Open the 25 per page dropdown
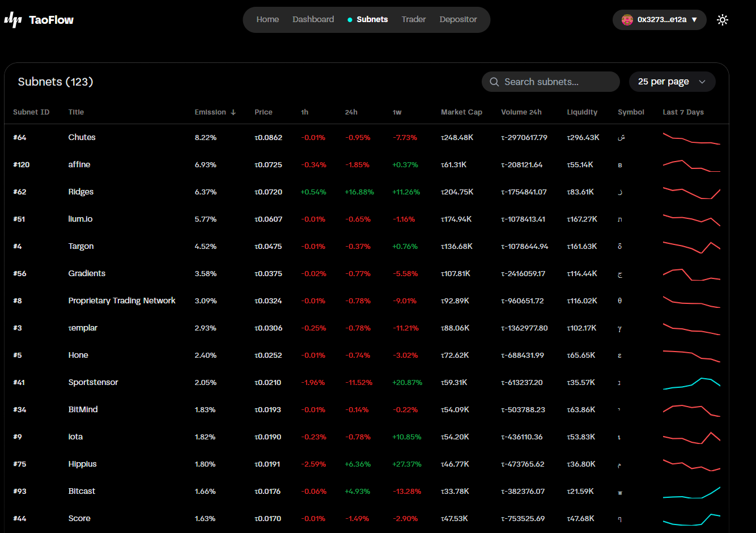Image resolution: width=756 pixels, height=533 pixels. pyautogui.click(x=672, y=82)
